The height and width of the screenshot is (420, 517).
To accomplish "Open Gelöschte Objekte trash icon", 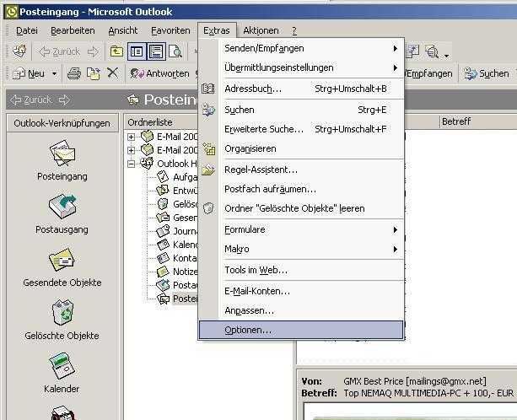I will [62, 313].
